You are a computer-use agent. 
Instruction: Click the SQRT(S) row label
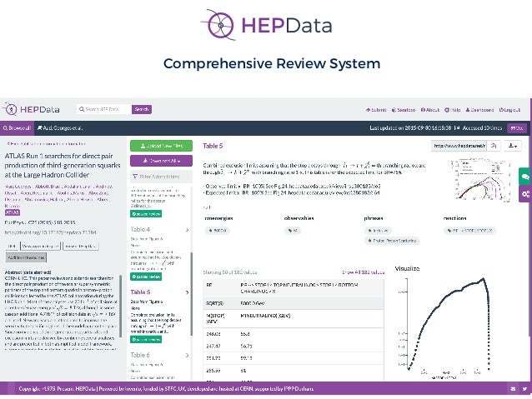click(x=214, y=303)
